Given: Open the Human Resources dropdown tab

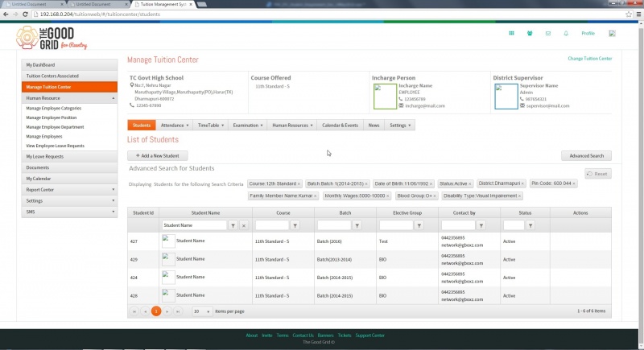Looking at the screenshot, I should click(292, 126).
